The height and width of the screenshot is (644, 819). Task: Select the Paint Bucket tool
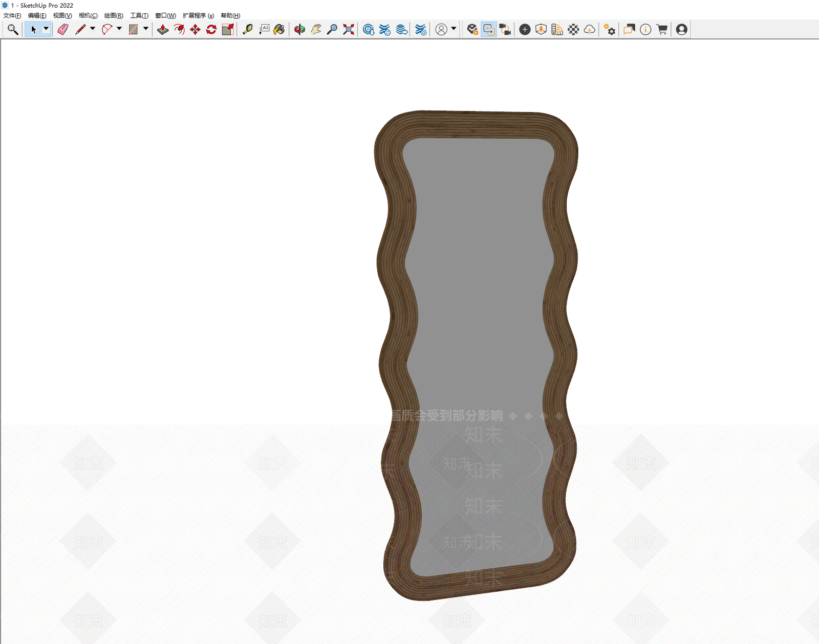(x=279, y=30)
